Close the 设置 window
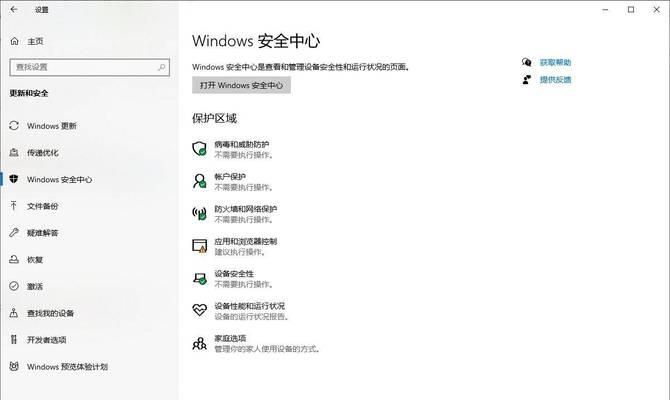The image size is (670, 400). point(656,9)
